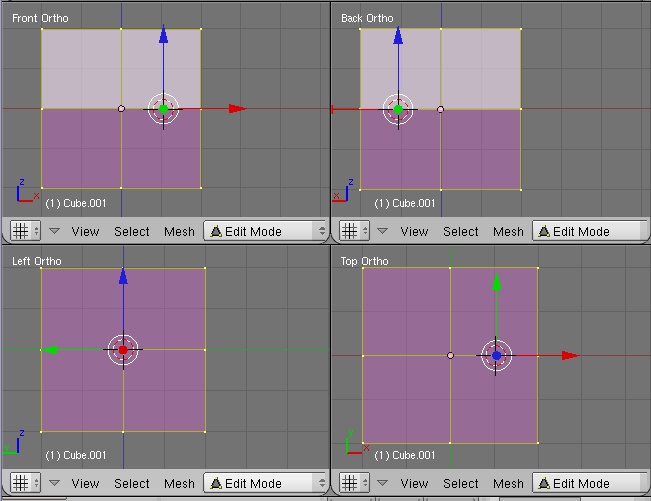
Task: Select pink center vertex in Front Ortho
Action: [x=121, y=109]
